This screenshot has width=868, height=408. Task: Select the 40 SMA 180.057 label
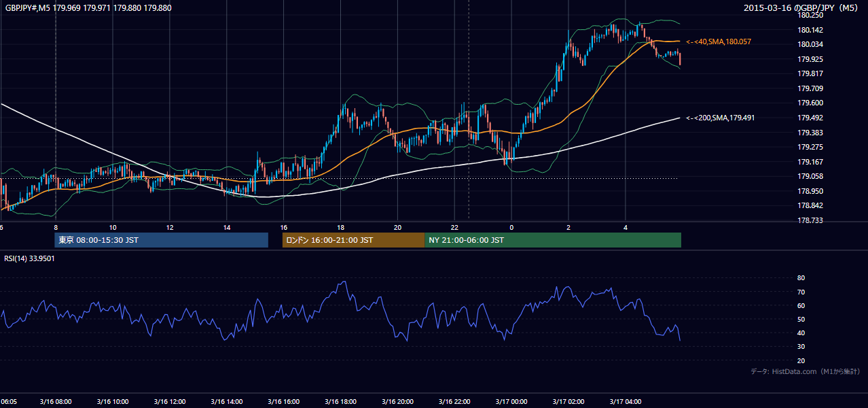pyautogui.click(x=719, y=42)
